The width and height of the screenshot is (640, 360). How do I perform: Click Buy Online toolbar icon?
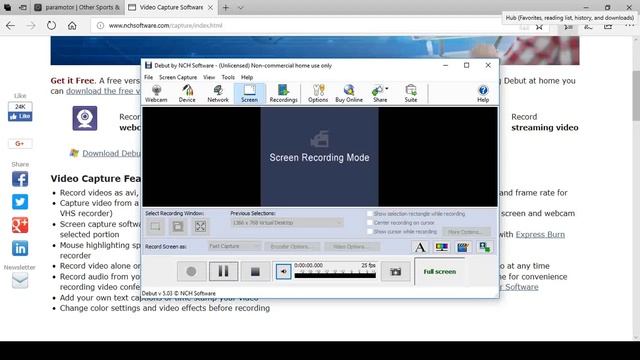(349, 93)
